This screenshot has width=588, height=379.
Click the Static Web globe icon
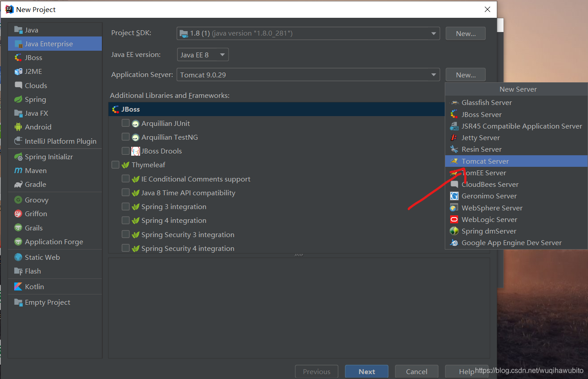click(x=18, y=257)
